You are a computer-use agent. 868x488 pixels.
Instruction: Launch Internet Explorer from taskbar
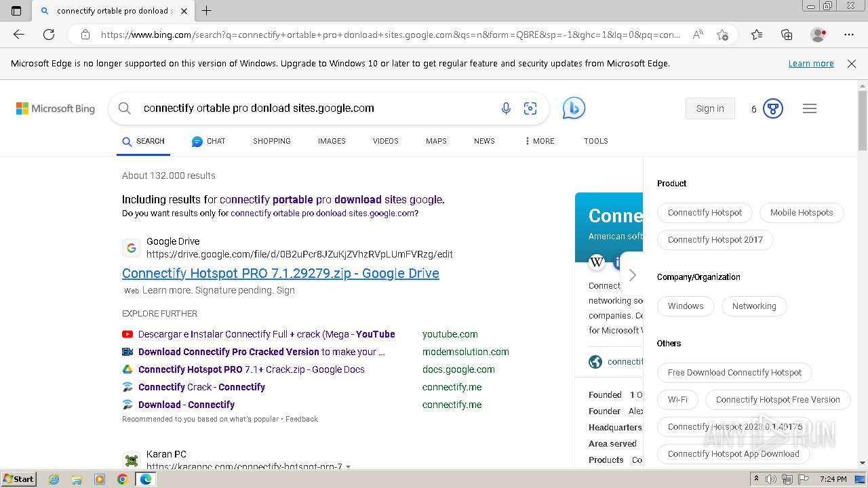pyautogui.click(x=54, y=479)
